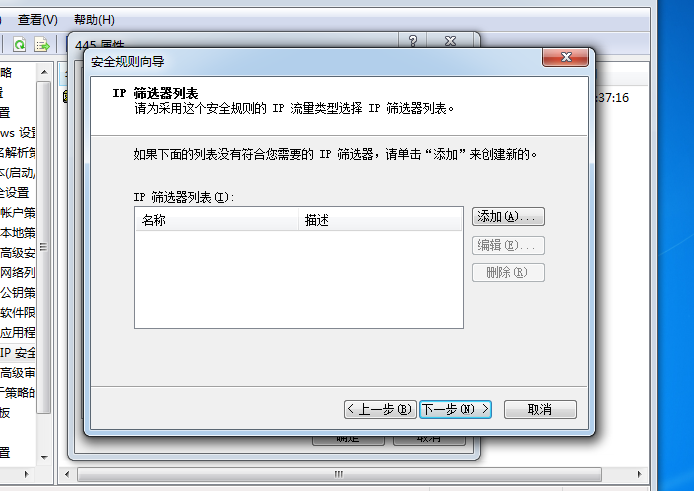
Task: Click the 添加(A)... button
Action: 508,217
